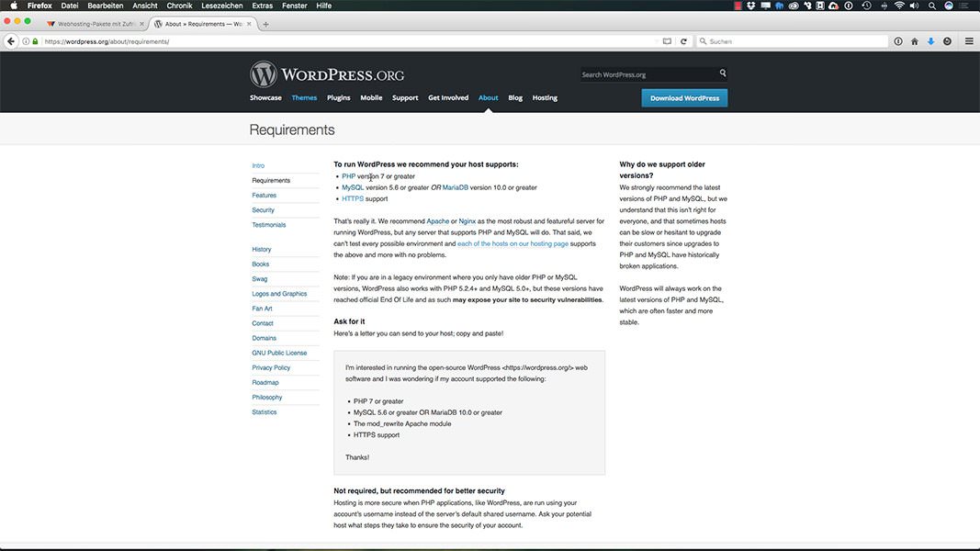This screenshot has width=980, height=551.
Task: Open the Notification Center icon
Action: tap(963, 6)
